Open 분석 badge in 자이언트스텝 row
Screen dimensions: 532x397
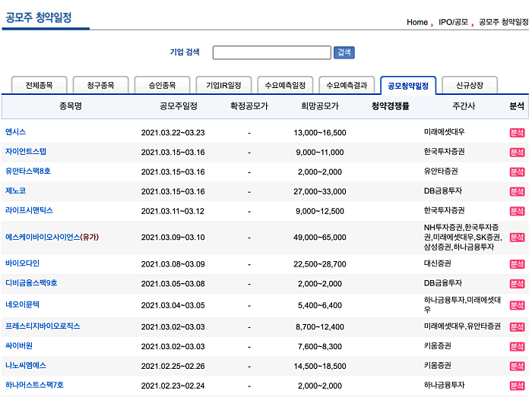pos(517,153)
